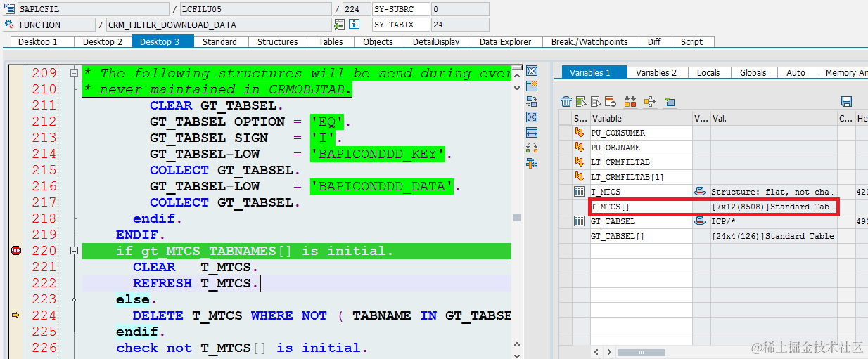Click the T_MTCS[] variable cell
This screenshot has height=359, width=868.
pos(641,207)
